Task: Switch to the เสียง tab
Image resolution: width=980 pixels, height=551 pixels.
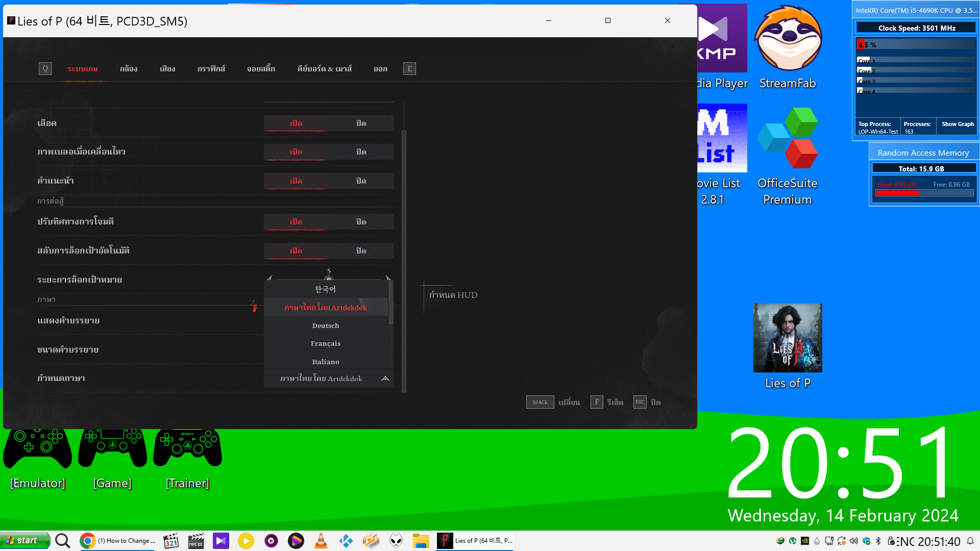Action: (167, 69)
